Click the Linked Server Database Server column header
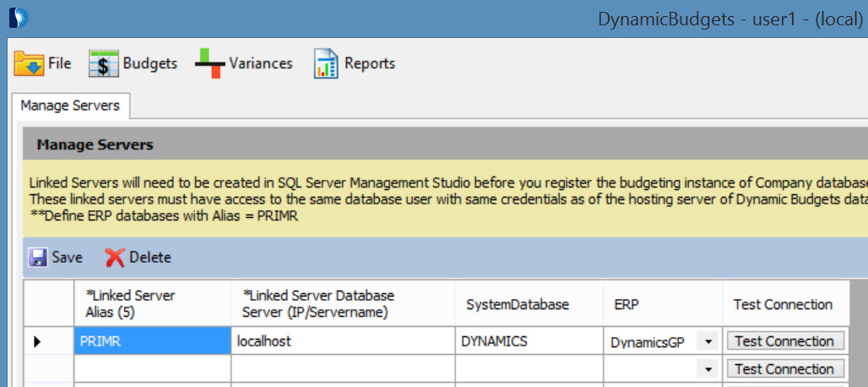This screenshot has width=868, height=387. pyautogui.click(x=343, y=303)
